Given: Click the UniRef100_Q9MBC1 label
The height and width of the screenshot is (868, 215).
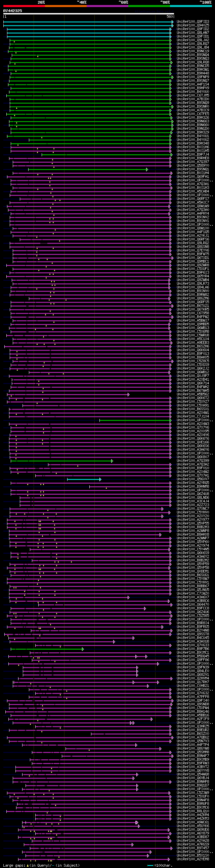Looking at the screenshot, I should tap(193, 262).
